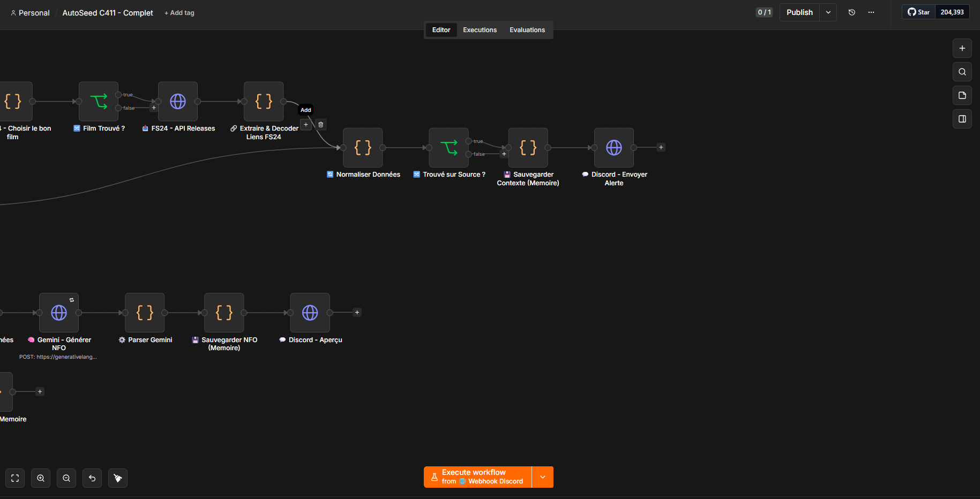
Task: Select the Sauvegarder Contexte (Memoire) node
Action: (528, 147)
